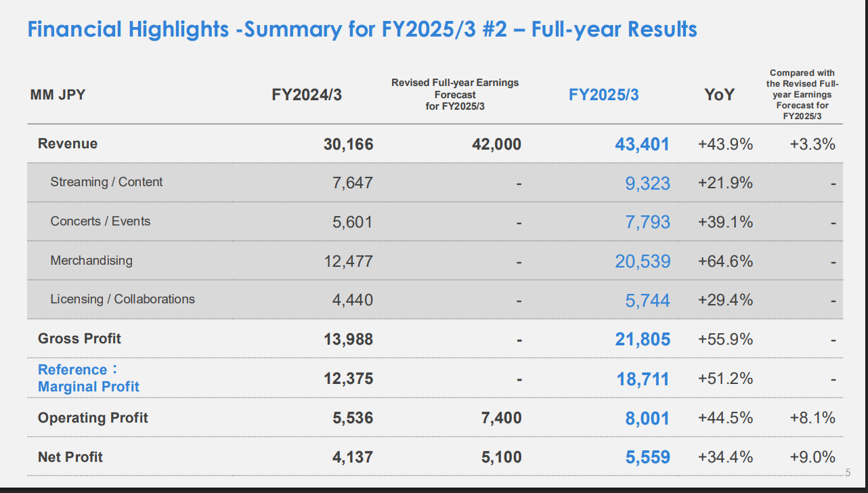The image size is (868, 493).
Task: Click Operating Profit YoY value +44.5%
Action: (x=725, y=418)
